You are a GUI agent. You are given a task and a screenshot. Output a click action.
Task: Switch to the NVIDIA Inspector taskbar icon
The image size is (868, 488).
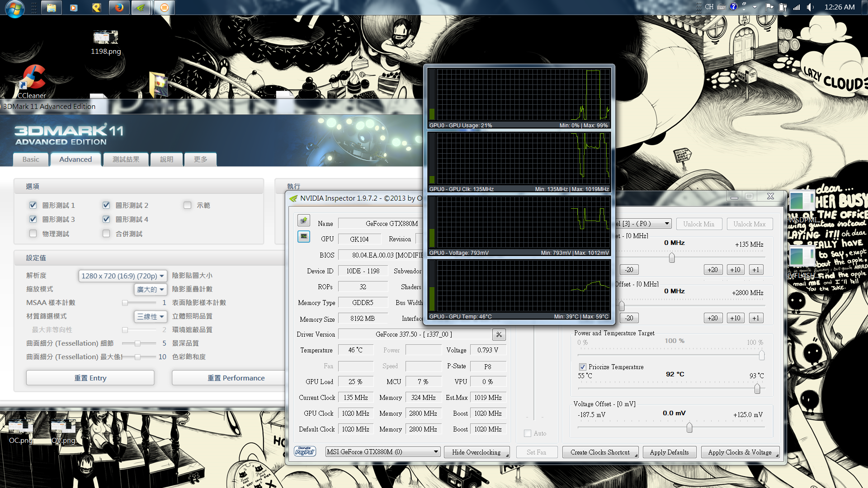click(x=141, y=8)
